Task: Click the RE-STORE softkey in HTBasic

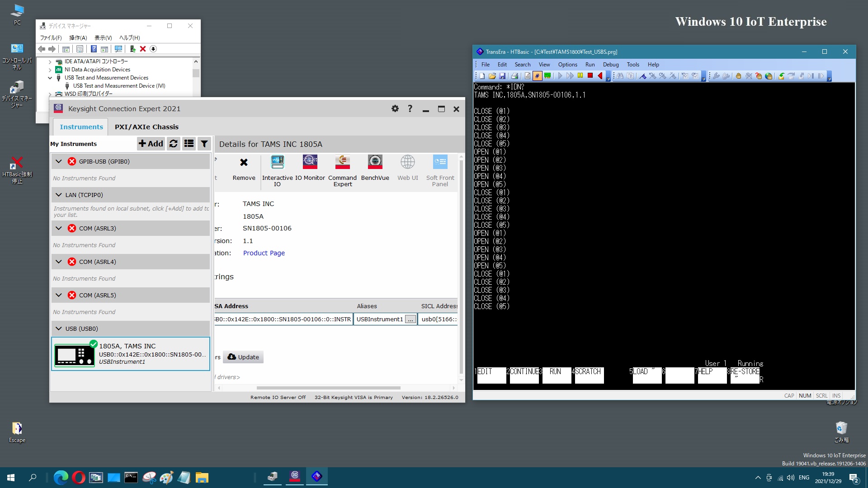Action: point(745,375)
